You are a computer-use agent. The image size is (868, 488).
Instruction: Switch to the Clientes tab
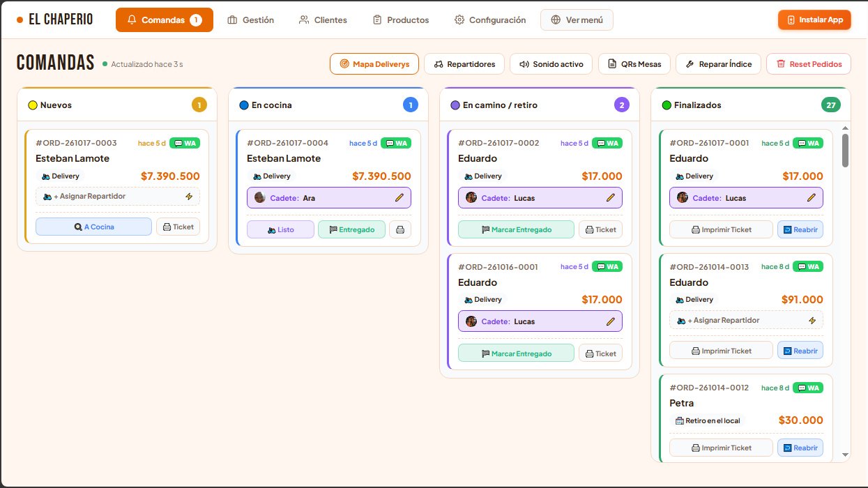coord(323,20)
